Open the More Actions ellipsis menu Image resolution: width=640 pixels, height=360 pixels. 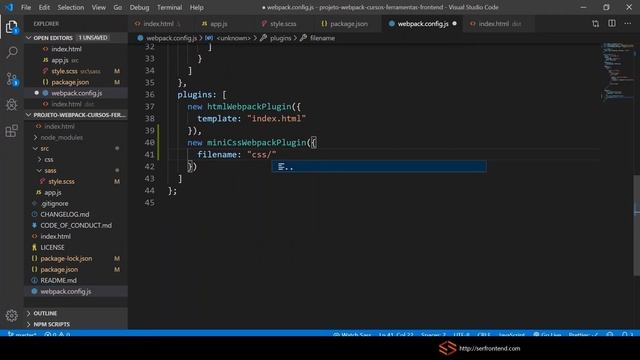point(627,24)
